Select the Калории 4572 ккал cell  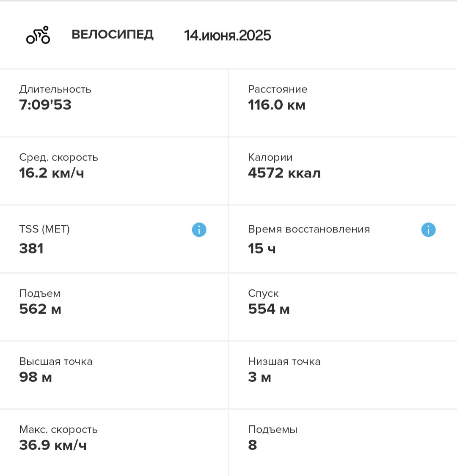click(x=343, y=171)
